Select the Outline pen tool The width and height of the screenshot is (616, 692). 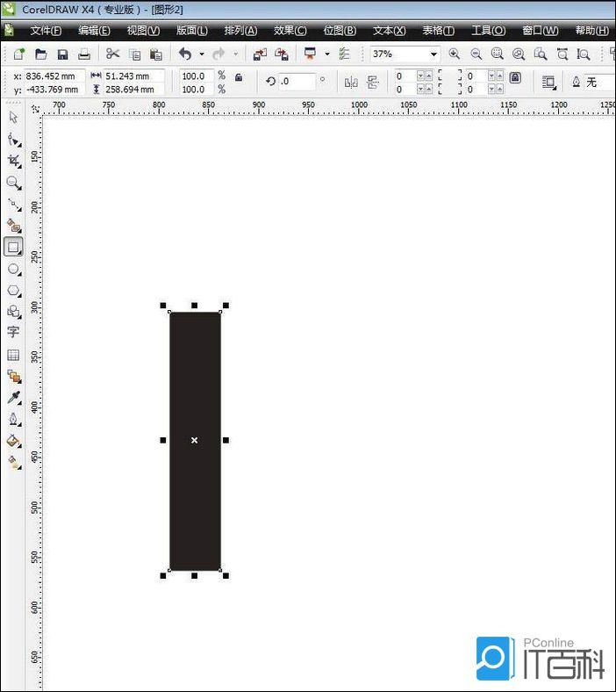pos(14,419)
